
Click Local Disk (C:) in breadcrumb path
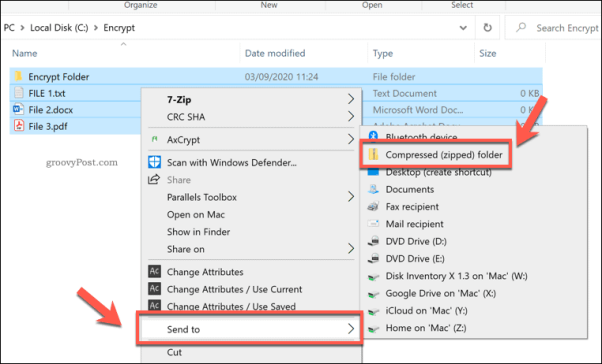click(59, 28)
